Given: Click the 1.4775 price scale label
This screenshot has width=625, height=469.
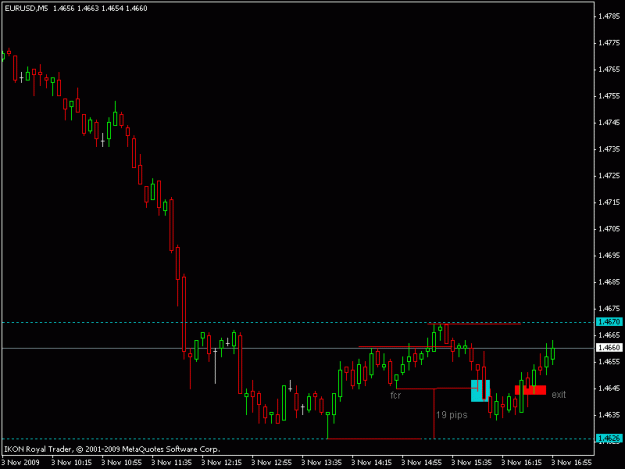Looking at the screenshot, I should pyautogui.click(x=609, y=43).
